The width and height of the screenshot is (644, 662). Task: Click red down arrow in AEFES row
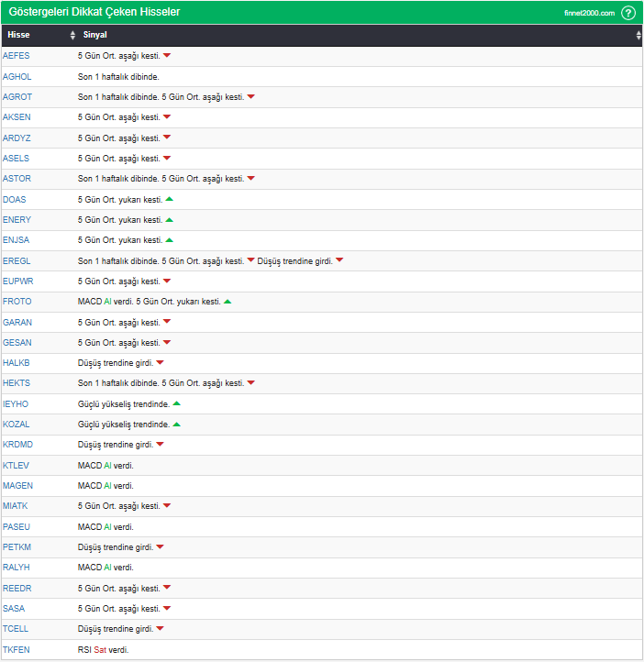(167, 55)
